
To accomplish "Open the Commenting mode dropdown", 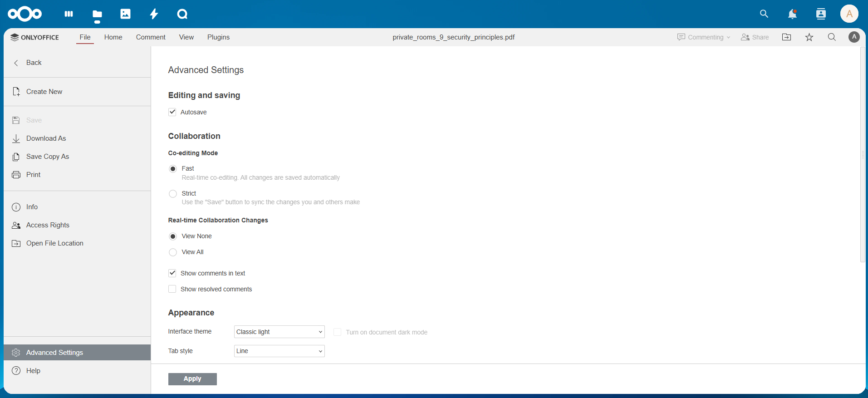I will [704, 37].
